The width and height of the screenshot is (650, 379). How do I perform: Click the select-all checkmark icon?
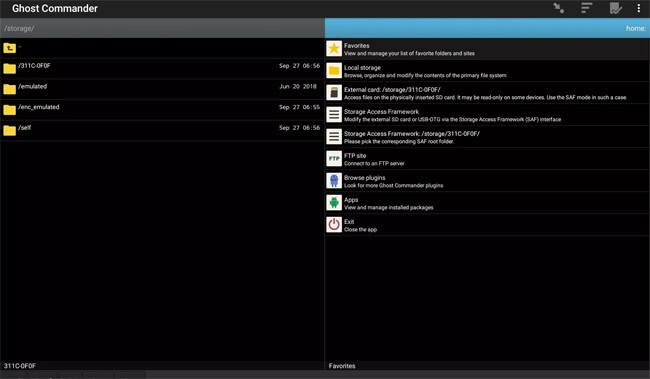coord(615,8)
